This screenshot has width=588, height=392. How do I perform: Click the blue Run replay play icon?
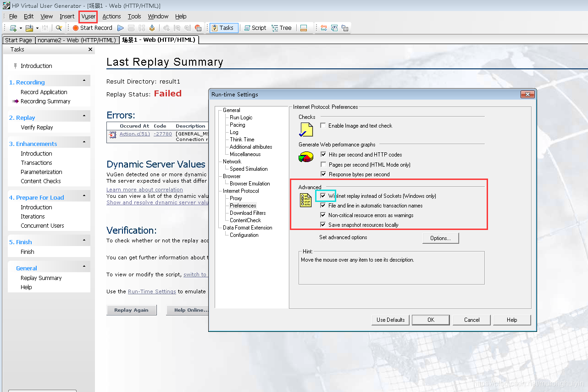tap(121, 28)
